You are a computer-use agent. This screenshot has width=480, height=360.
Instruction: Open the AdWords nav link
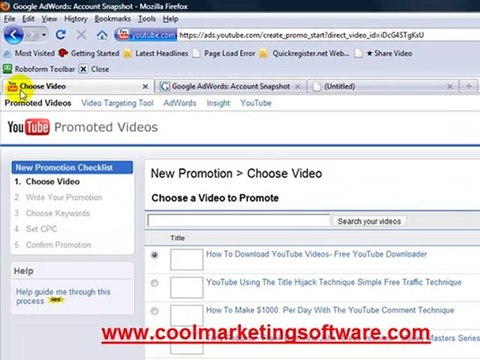point(180,103)
